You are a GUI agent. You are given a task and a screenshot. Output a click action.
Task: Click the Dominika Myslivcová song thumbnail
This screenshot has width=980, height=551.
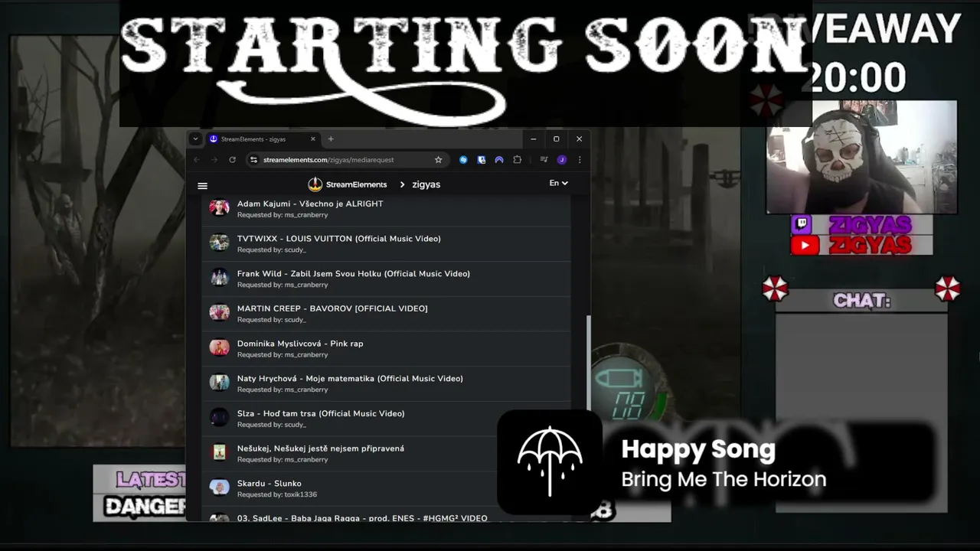[x=220, y=347]
